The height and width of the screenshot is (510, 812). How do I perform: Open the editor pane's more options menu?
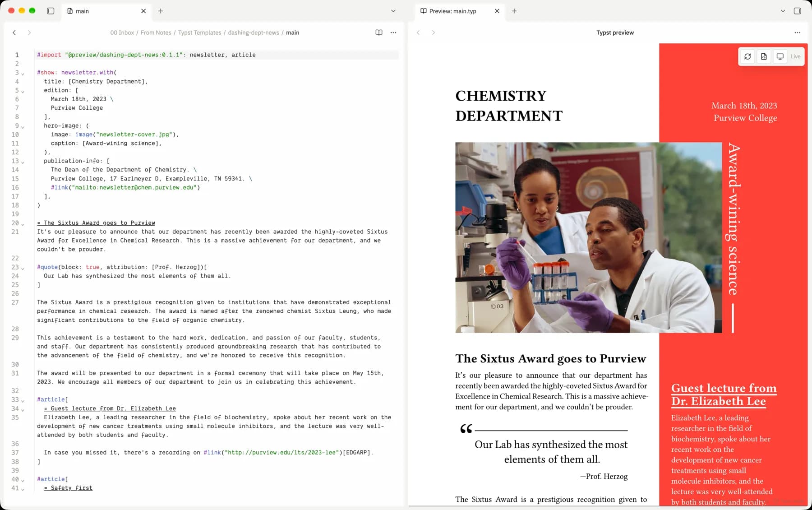tap(393, 32)
